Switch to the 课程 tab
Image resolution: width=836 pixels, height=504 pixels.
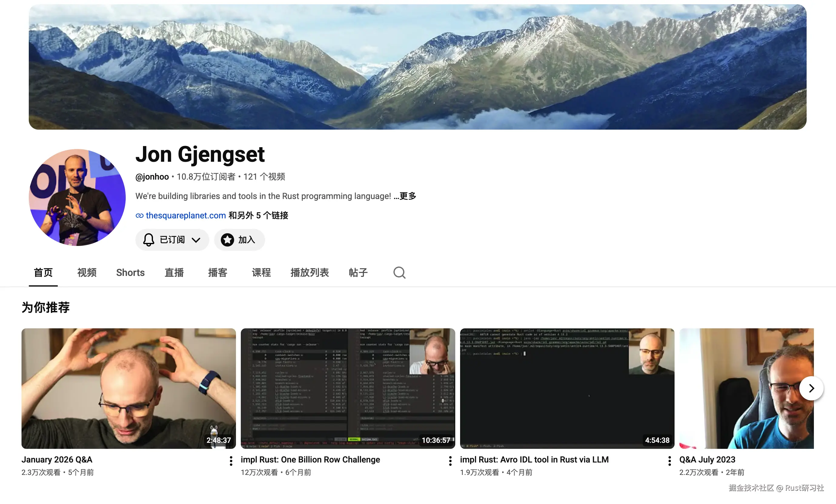[x=261, y=272]
